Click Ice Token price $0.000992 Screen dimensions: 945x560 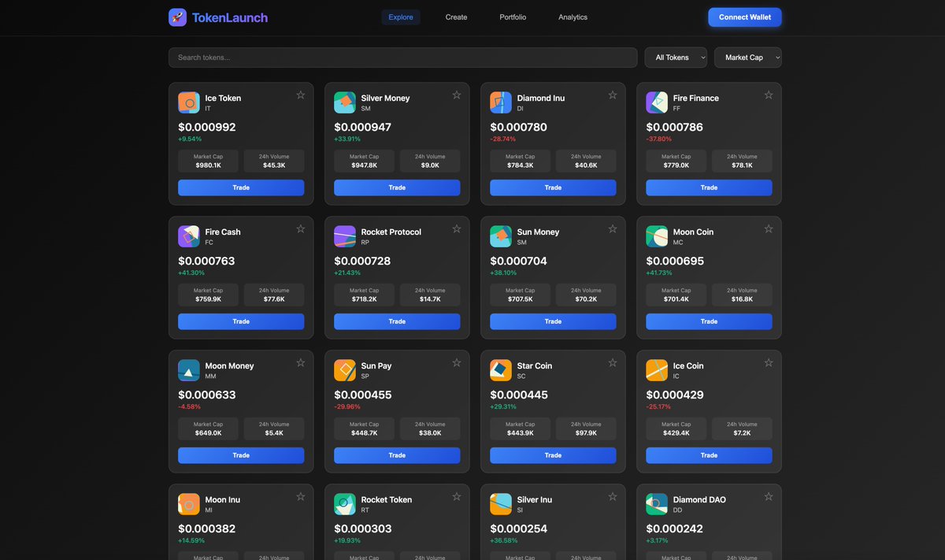pos(207,127)
